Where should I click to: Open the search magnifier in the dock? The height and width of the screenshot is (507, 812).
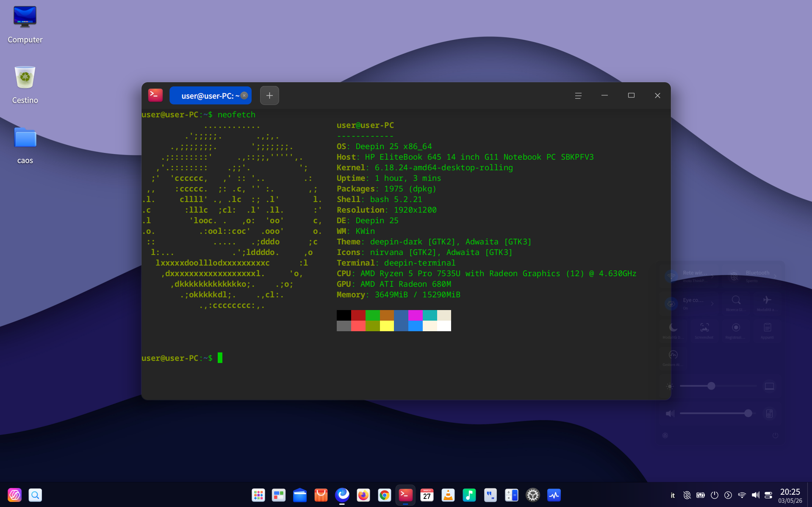35,495
